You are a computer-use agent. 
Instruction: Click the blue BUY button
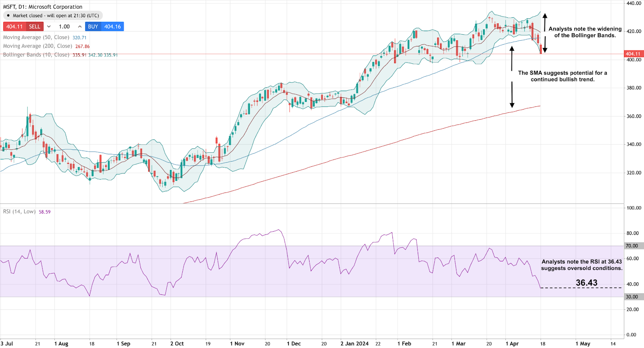[104, 27]
